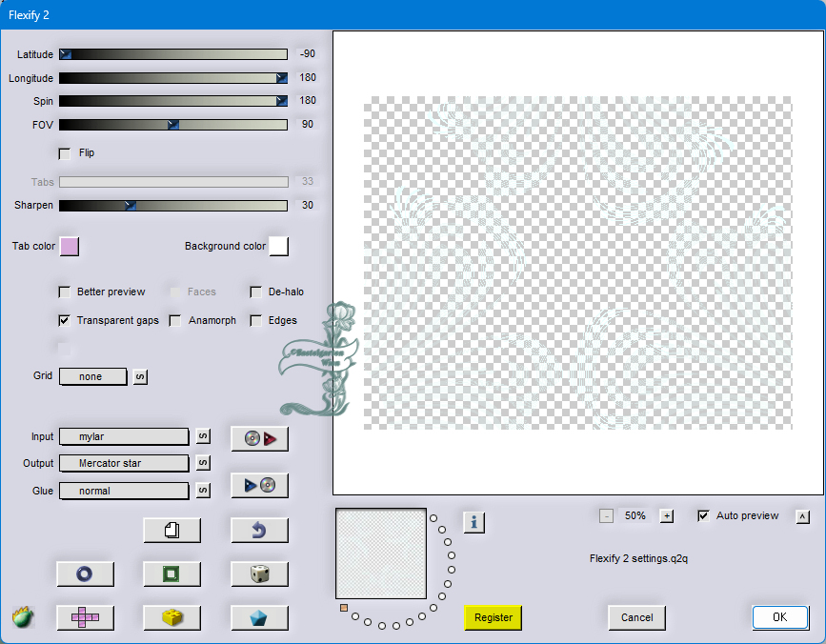Enable the Flip checkbox
This screenshot has height=644, width=826.
point(64,153)
